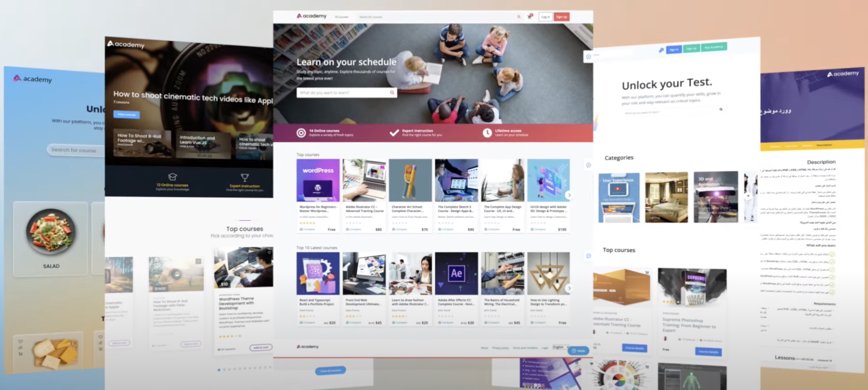Open the shopping cart icon in header
Image resolution: width=868 pixels, height=390 pixels.
coord(530,17)
